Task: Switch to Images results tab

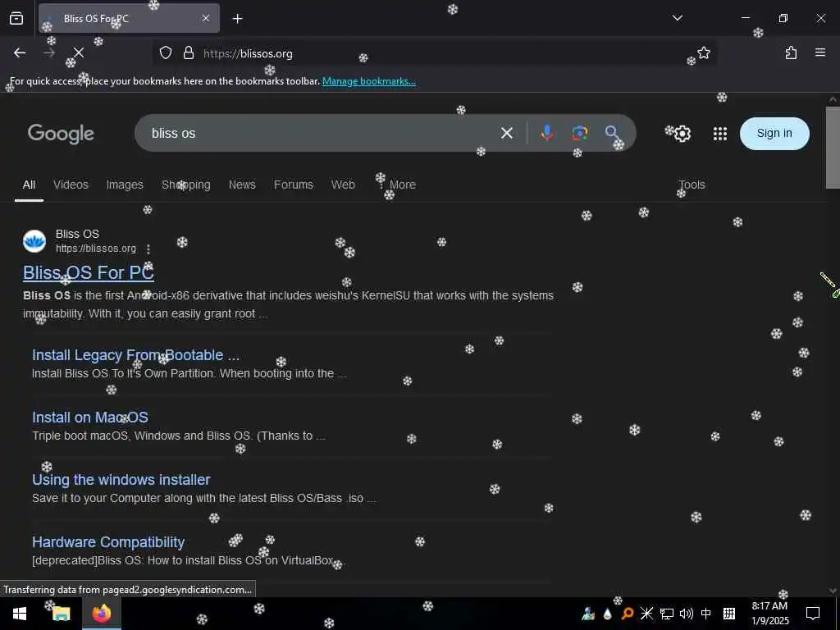Action: click(125, 185)
